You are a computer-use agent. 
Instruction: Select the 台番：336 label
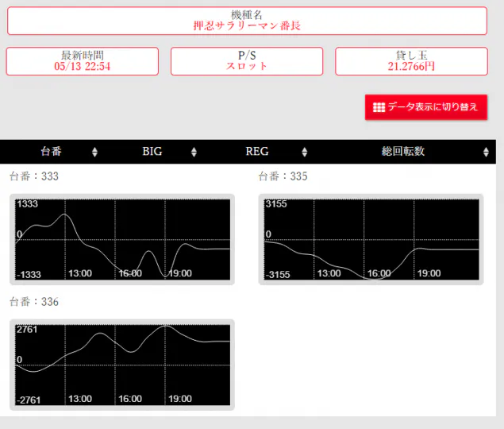click(34, 302)
